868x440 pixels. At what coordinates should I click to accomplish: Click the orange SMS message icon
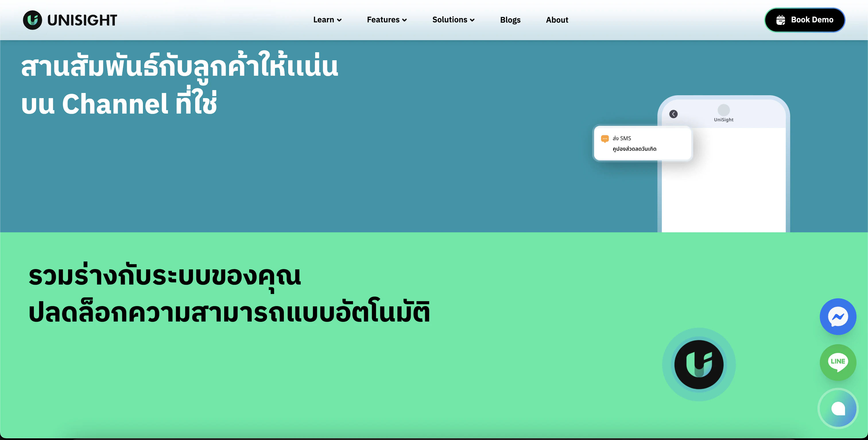(x=605, y=139)
